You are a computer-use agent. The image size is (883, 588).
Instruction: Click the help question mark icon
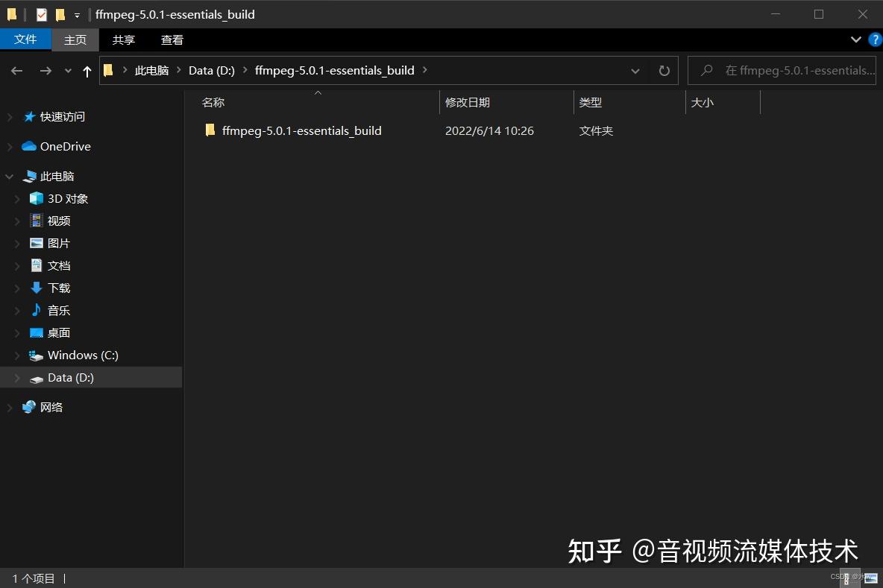click(874, 39)
